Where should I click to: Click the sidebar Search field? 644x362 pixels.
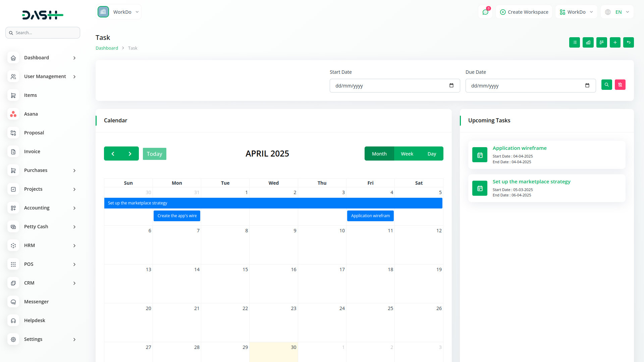click(x=43, y=33)
